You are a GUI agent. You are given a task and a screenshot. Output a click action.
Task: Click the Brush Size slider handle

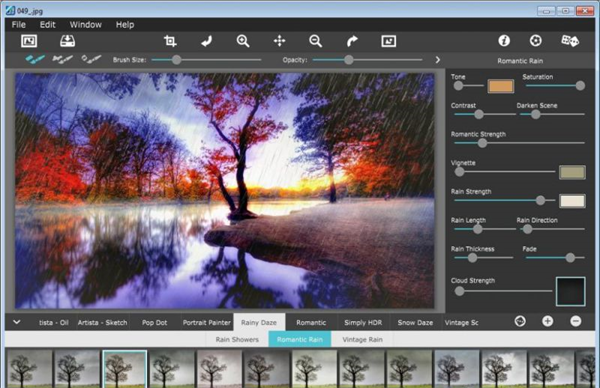coord(176,60)
